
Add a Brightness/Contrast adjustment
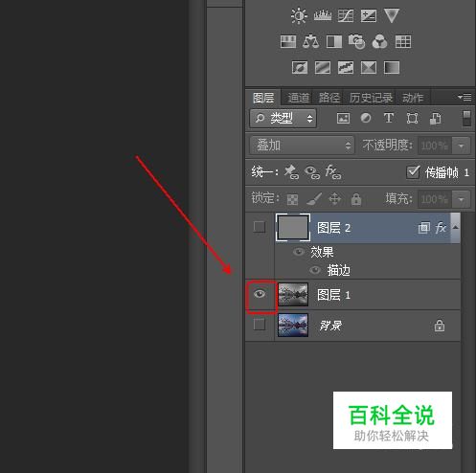tap(299, 15)
